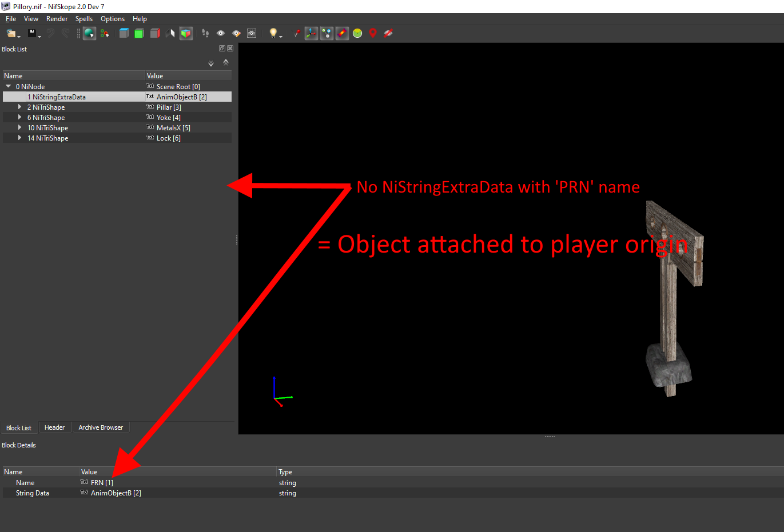
Task: Click the Block List Name column header
Action: 74,75
